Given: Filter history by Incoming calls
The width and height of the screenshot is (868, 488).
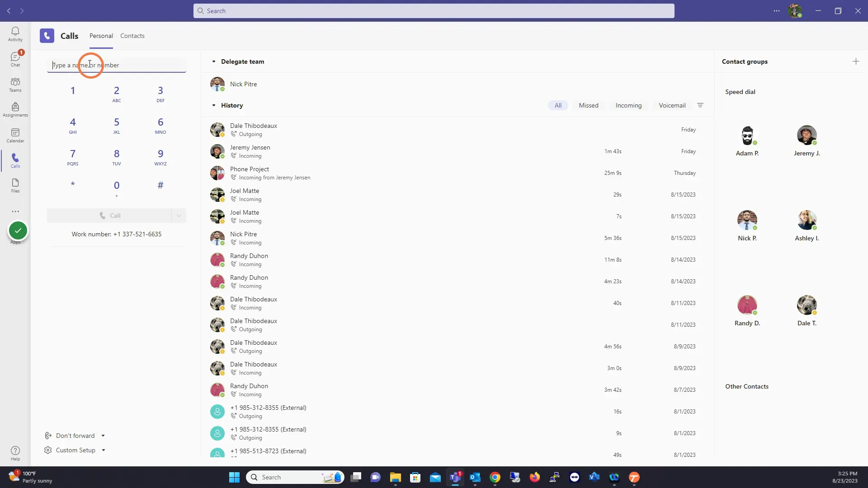Looking at the screenshot, I should tap(628, 105).
